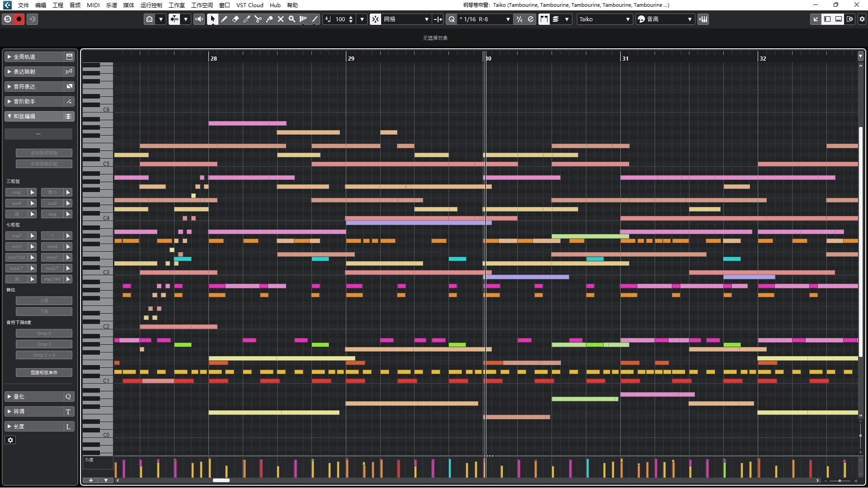
Task: Select the Mute X tool
Action: point(280,19)
